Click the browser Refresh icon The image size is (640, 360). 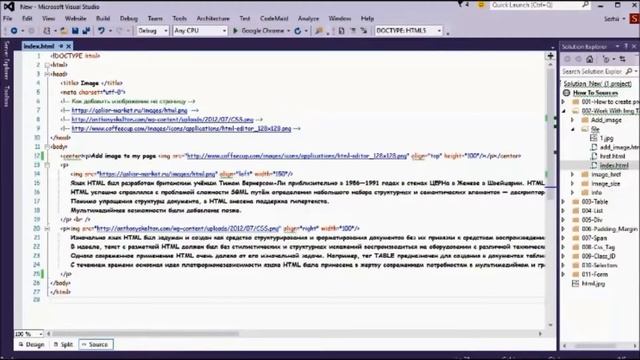point(298,31)
